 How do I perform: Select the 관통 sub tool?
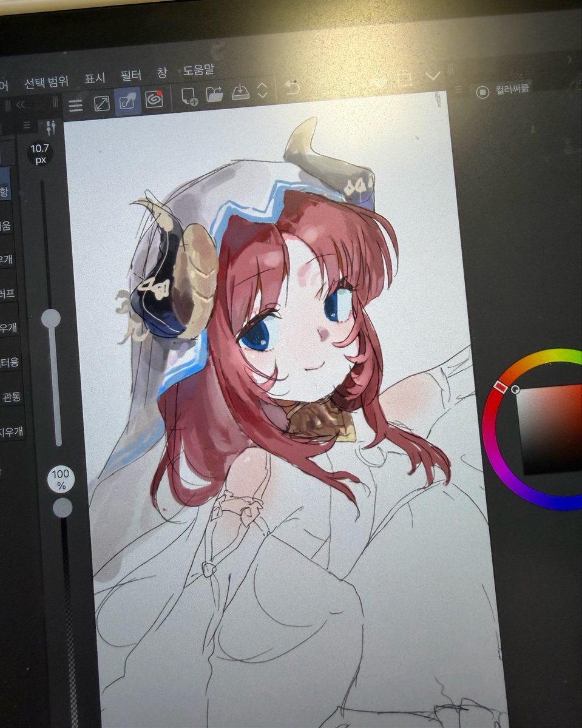pyautogui.click(x=12, y=396)
